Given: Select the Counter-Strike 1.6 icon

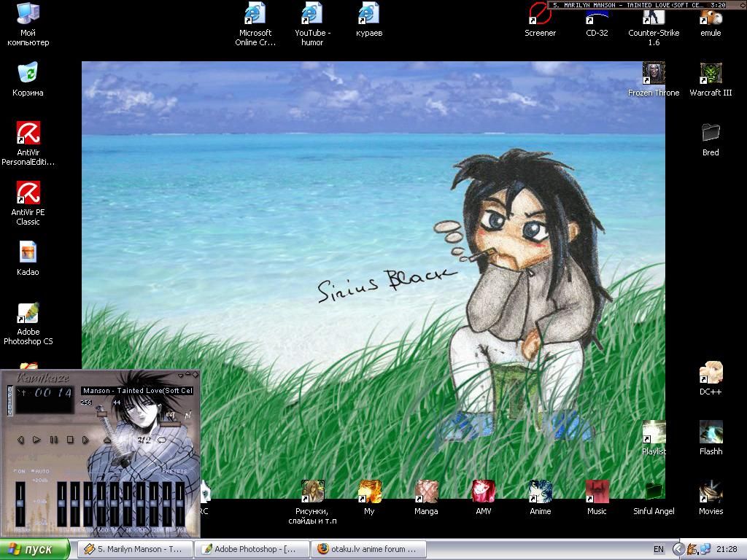Looking at the screenshot, I should pyautogui.click(x=654, y=28).
